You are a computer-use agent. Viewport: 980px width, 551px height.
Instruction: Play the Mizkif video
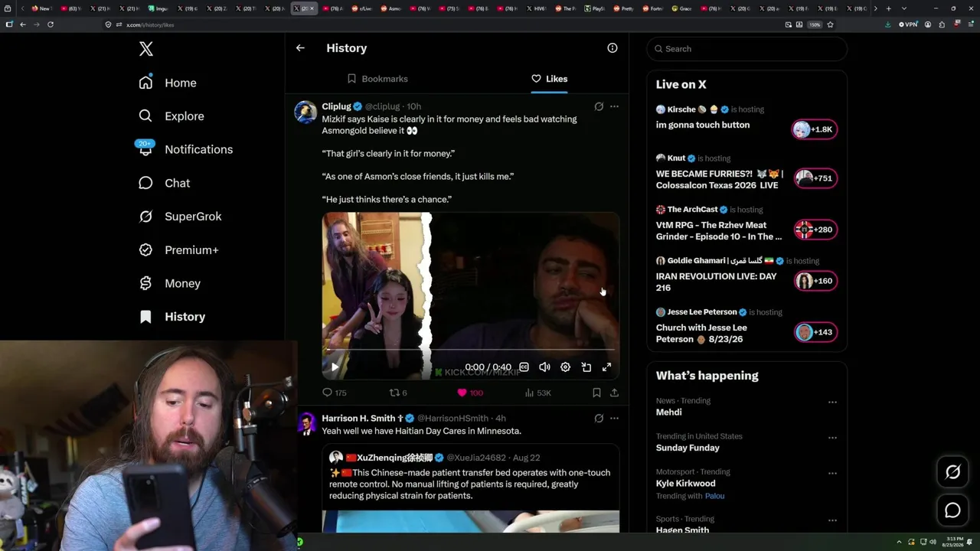[x=335, y=367]
